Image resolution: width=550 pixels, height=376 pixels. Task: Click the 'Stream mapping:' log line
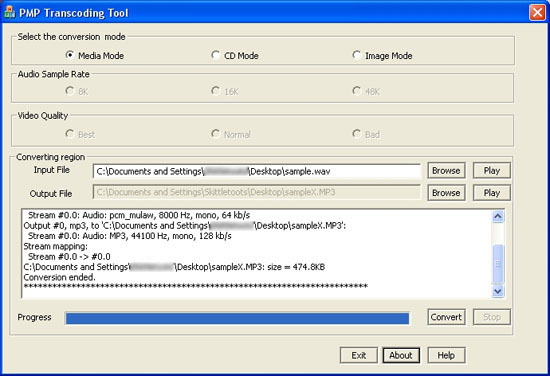(x=55, y=246)
